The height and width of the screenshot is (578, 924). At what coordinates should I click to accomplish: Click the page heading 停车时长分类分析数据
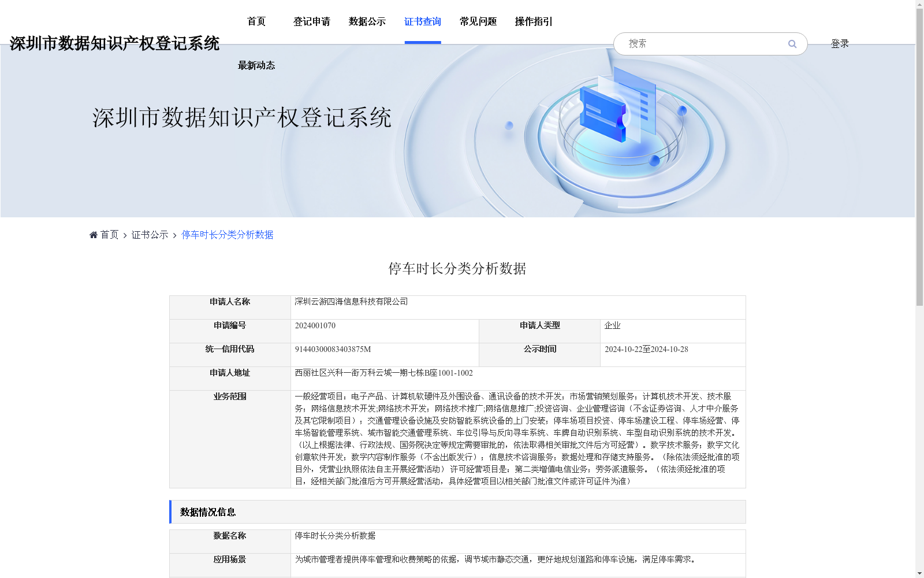pyautogui.click(x=457, y=269)
